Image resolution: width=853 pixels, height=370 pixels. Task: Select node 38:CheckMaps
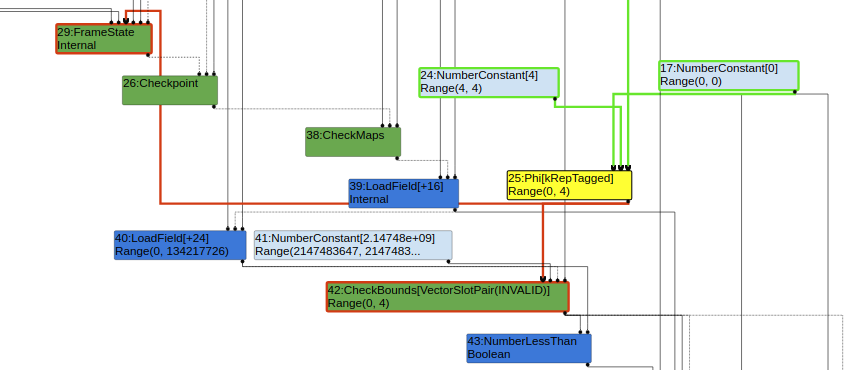tap(353, 142)
